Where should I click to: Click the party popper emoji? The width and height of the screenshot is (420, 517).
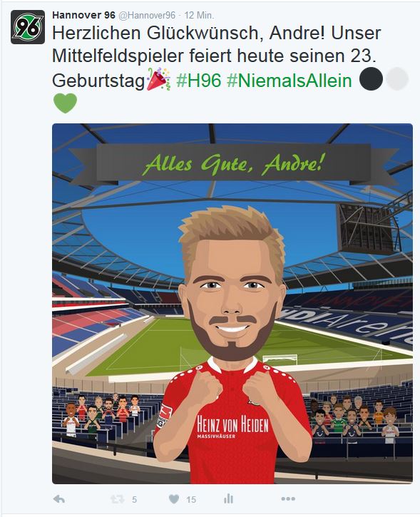[x=158, y=79]
